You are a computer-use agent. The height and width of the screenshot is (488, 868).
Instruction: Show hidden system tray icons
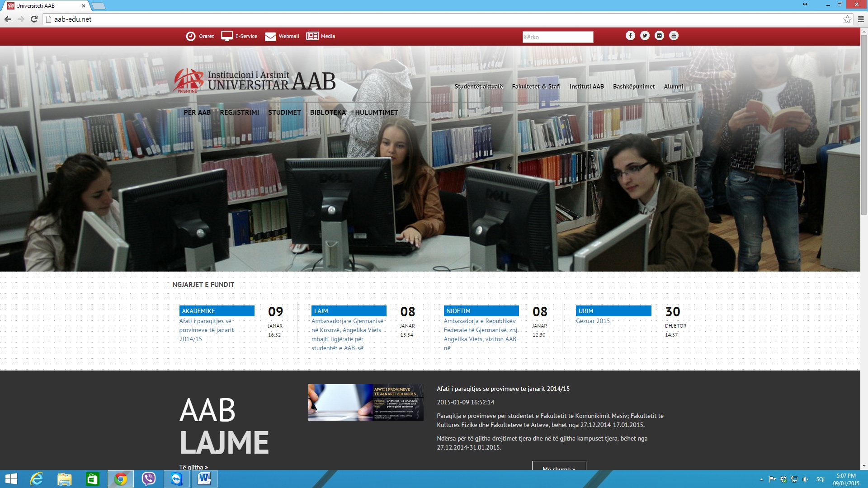tap(761, 479)
